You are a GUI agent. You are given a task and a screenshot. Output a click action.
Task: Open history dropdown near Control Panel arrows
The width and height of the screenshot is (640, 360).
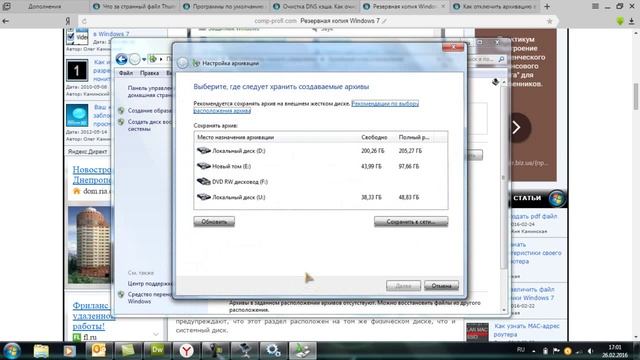(144, 60)
